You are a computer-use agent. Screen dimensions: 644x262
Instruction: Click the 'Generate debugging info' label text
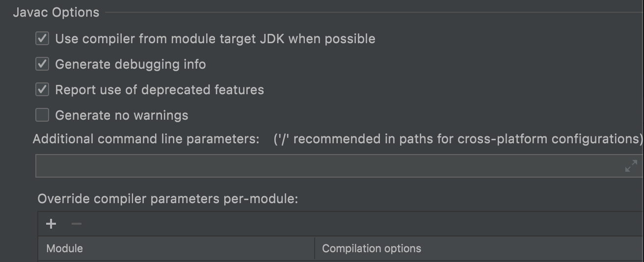coord(131,64)
